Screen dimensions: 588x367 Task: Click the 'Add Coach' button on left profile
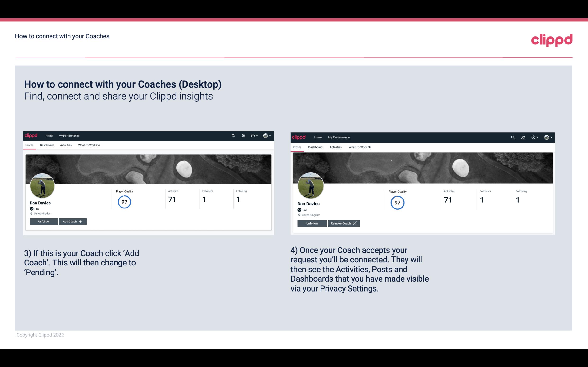pos(72,221)
